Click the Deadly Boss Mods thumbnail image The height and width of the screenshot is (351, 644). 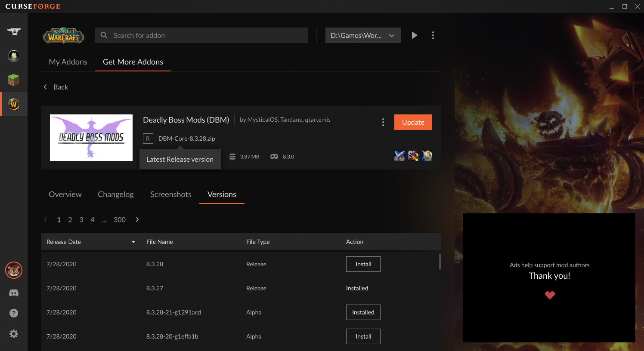click(91, 138)
